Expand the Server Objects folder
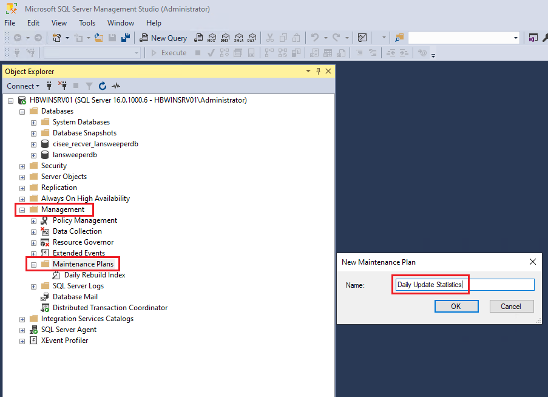 22,177
